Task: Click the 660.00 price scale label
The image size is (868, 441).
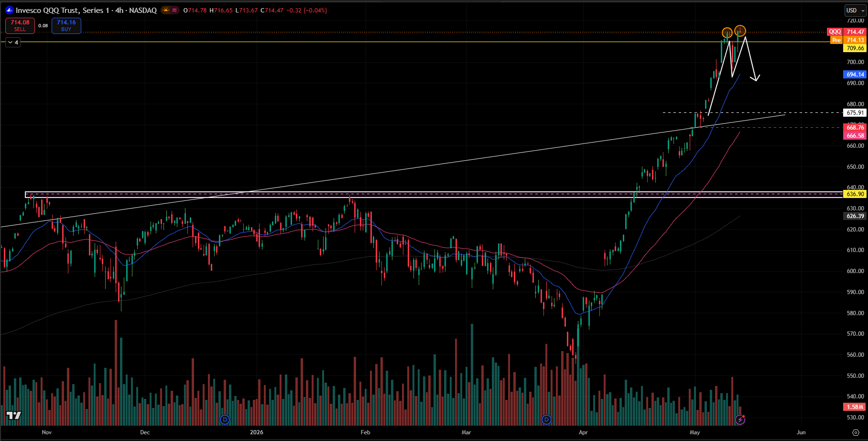Action: pyautogui.click(x=855, y=146)
